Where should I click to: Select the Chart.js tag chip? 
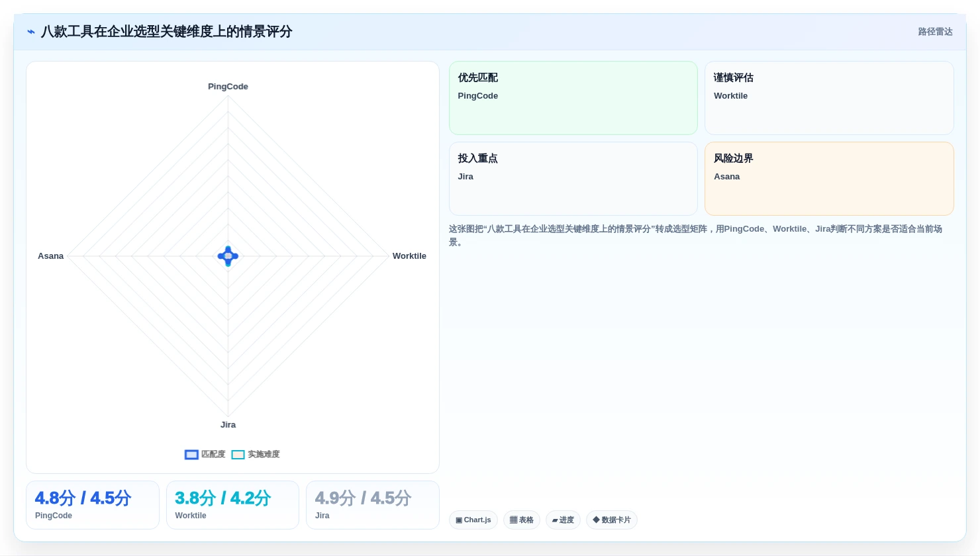point(473,520)
